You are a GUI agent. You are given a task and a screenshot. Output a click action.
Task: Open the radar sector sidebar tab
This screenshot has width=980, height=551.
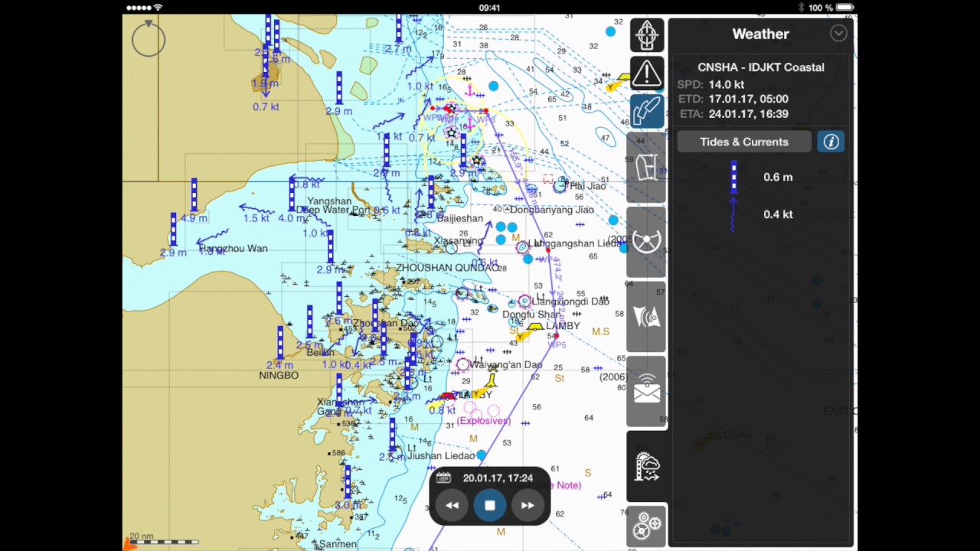click(x=646, y=317)
